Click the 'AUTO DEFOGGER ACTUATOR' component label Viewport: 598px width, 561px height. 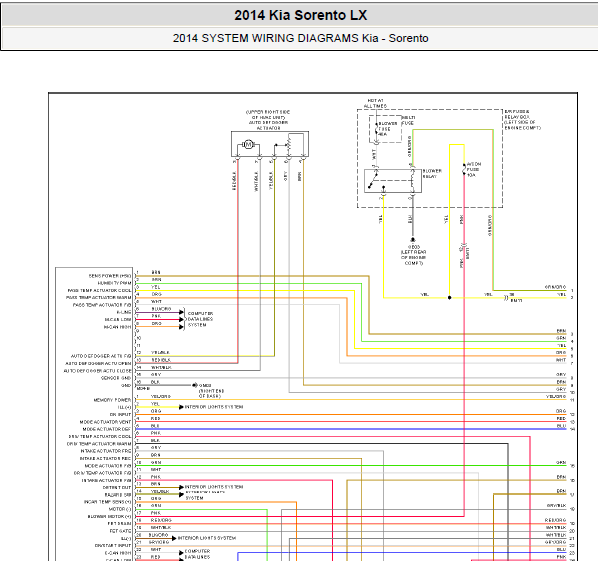click(268, 125)
